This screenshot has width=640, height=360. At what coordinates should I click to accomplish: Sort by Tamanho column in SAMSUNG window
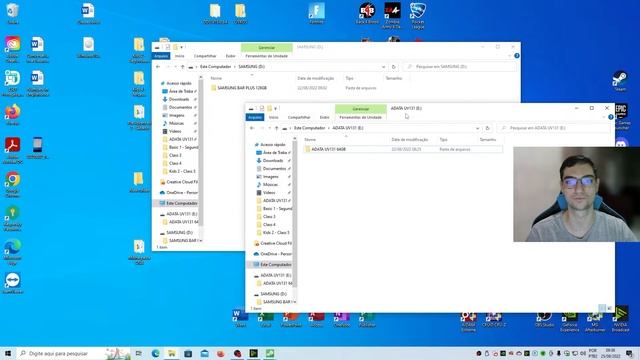[x=395, y=78]
